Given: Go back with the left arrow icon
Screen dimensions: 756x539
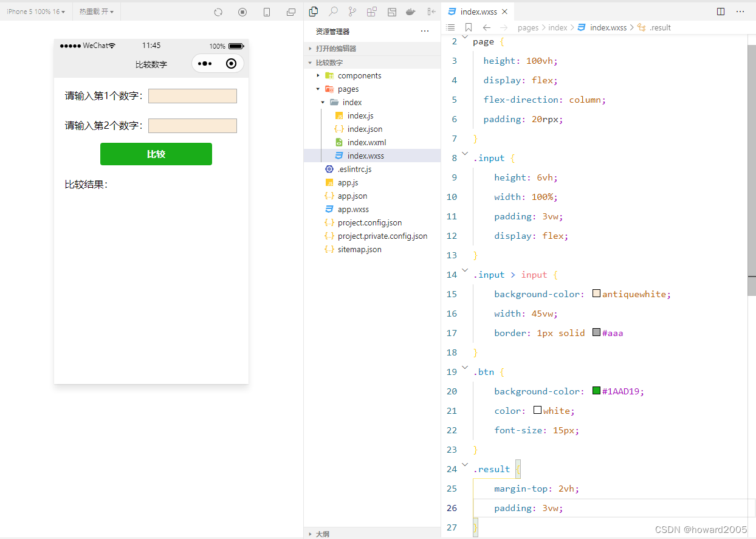Looking at the screenshot, I should pyautogui.click(x=486, y=27).
